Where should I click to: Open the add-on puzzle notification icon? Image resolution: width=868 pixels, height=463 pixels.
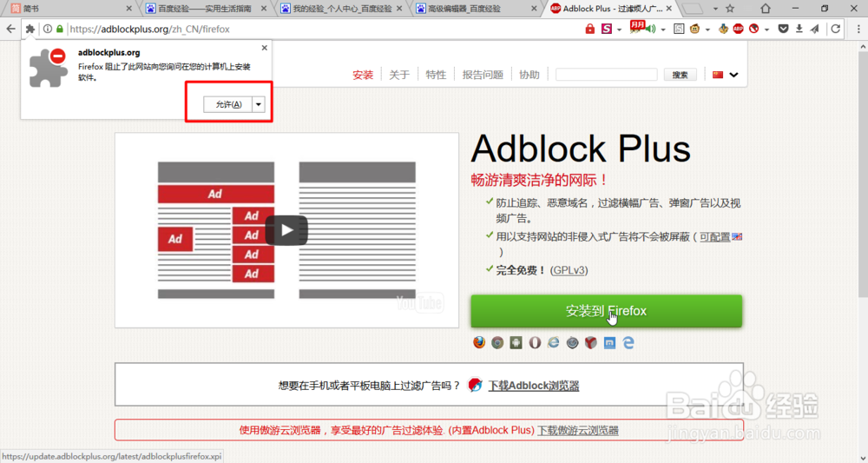[30, 29]
